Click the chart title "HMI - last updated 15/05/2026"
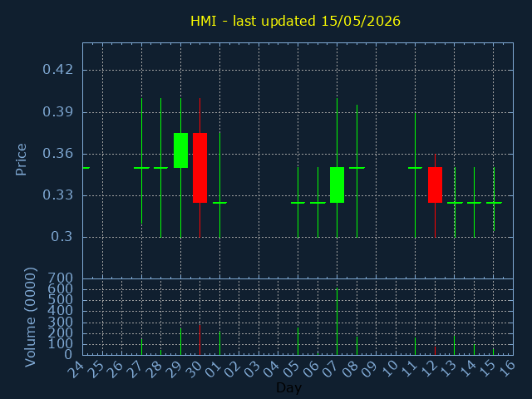Screen dimensions: 532x399 click(295, 21)
